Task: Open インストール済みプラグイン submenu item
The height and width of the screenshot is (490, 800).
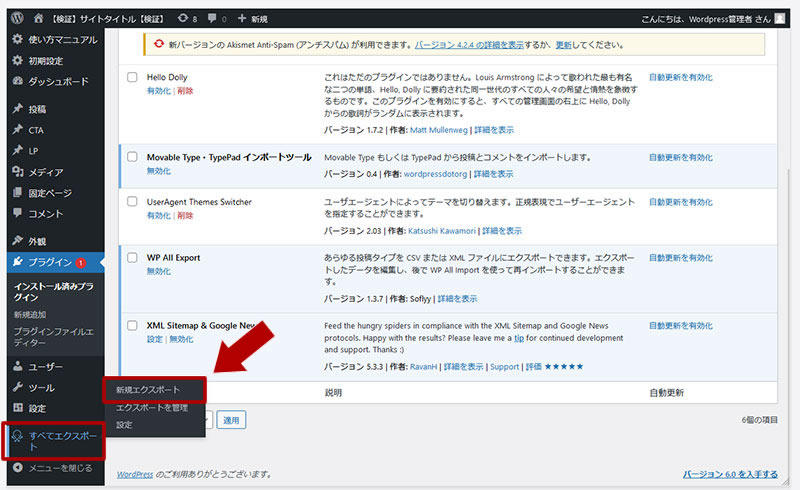Action: coord(54,291)
